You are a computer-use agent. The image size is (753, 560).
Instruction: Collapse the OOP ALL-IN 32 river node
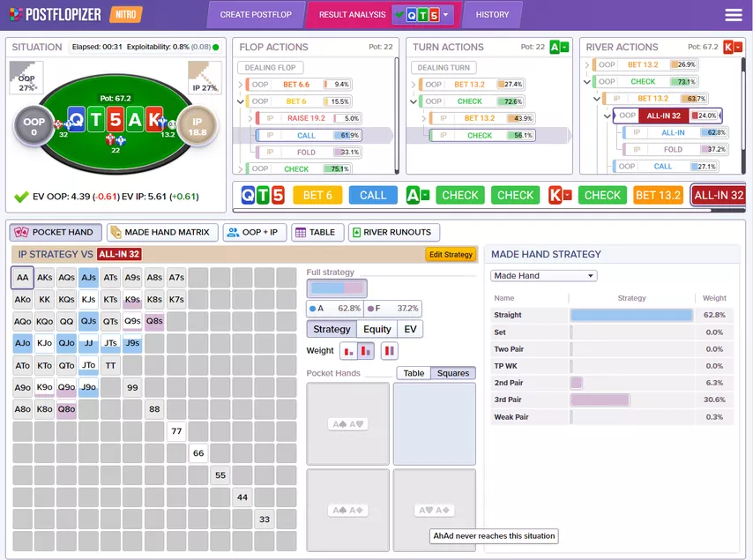pyautogui.click(x=608, y=116)
